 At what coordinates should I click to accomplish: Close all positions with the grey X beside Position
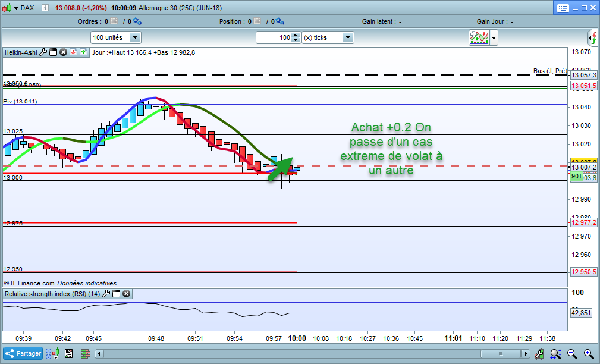pyautogui.click(x=257, y=21)
